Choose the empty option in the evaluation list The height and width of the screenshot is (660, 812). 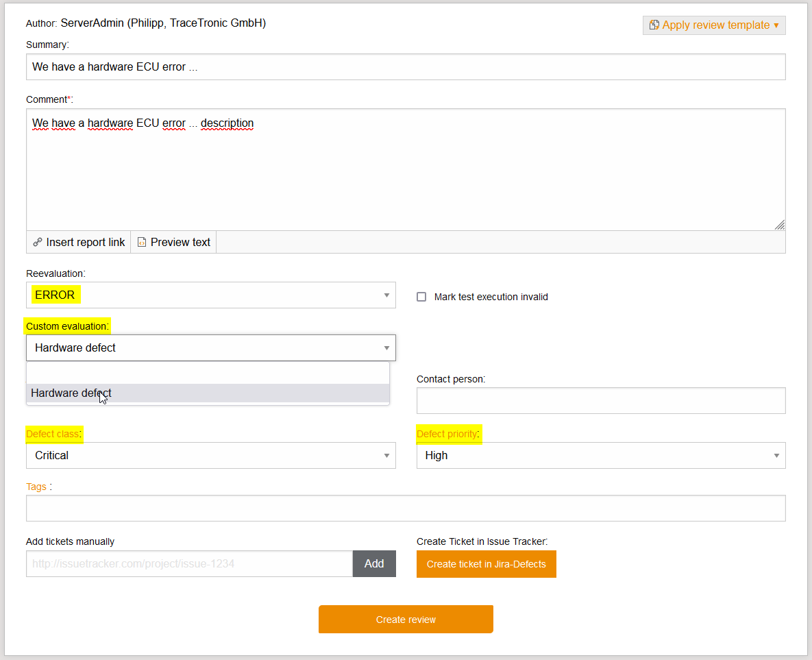208,372
